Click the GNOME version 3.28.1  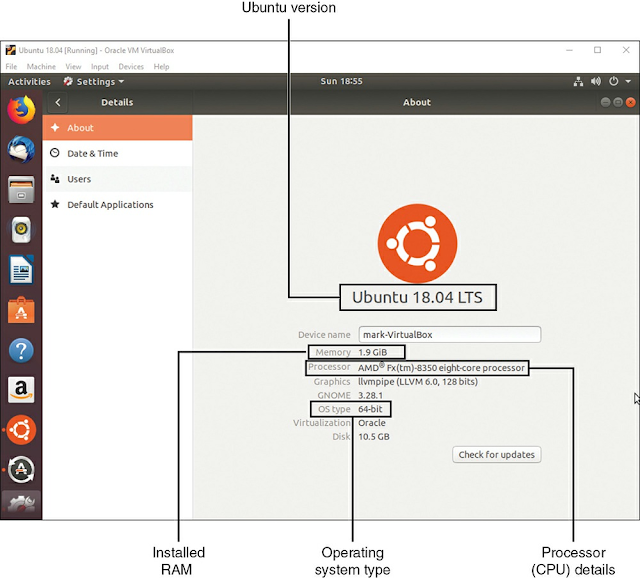coord(371,395)
